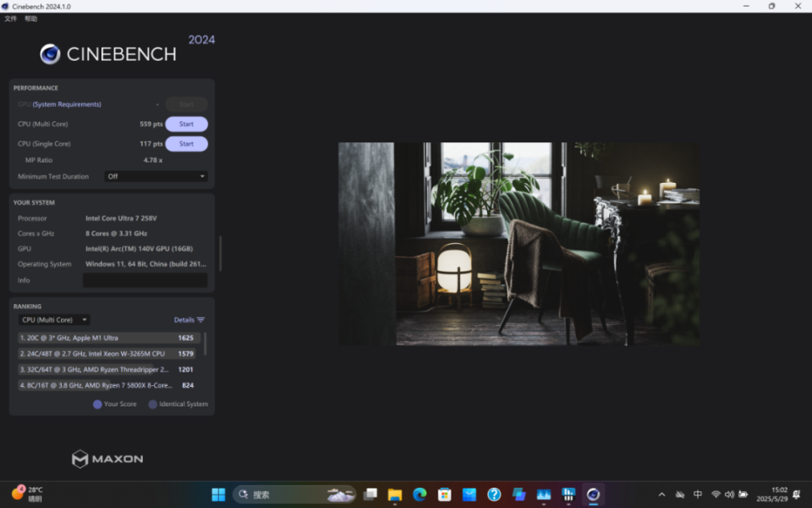Open Microsoft Store from the taskbar
This screenshot has width=812, height=508.
point(444,494)
